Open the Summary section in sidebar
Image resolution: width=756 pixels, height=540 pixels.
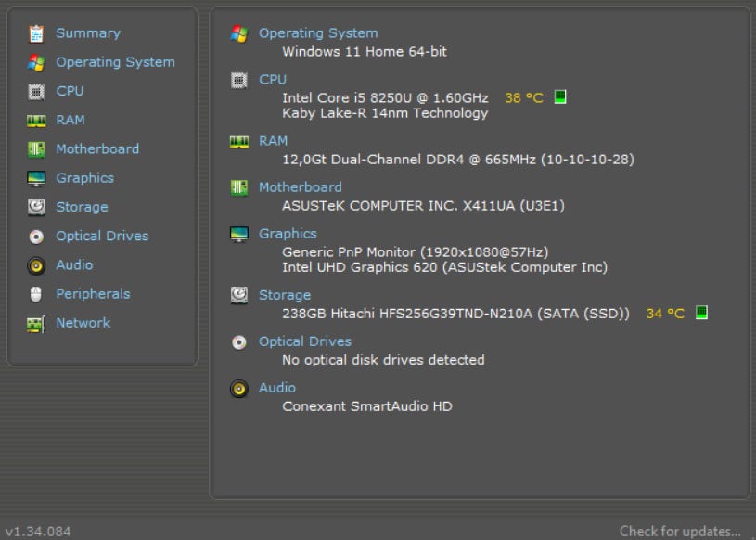click(88, 33)
